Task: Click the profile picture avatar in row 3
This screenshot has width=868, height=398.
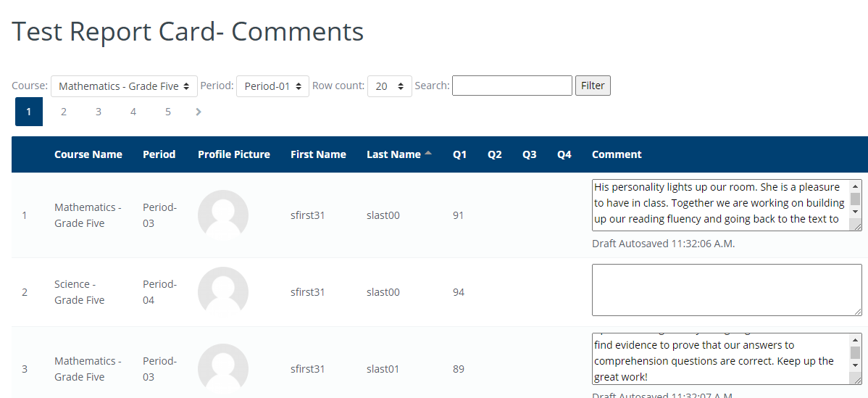Action: click(x=223, y=369)
